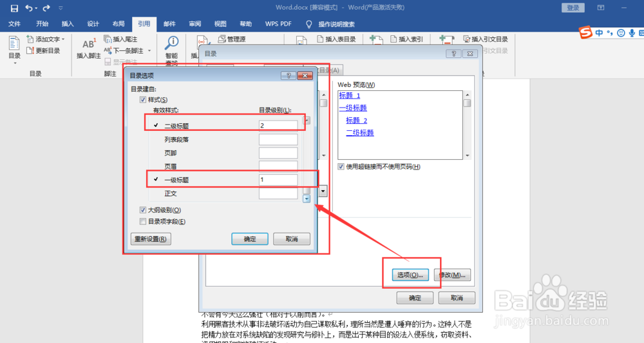This screenshot has width=644, height=343.
Task: Open the 目录 table of contents ribbon button
Action: (x=14, y=50)
